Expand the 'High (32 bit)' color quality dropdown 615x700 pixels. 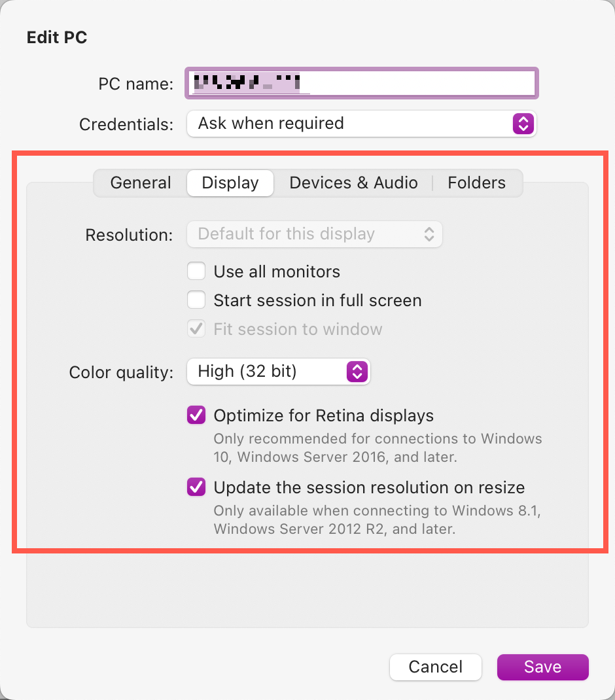tap(268, 372)
